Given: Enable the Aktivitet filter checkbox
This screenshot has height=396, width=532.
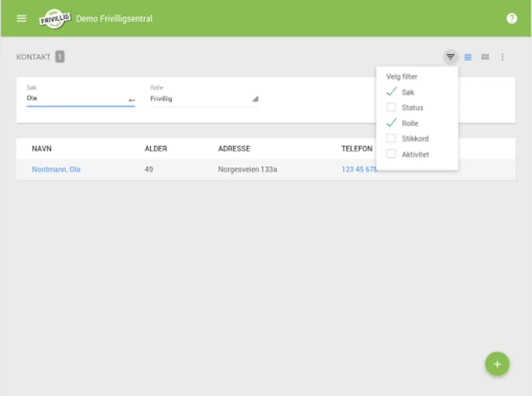Looking at the screenshot, I should point(391,154).
